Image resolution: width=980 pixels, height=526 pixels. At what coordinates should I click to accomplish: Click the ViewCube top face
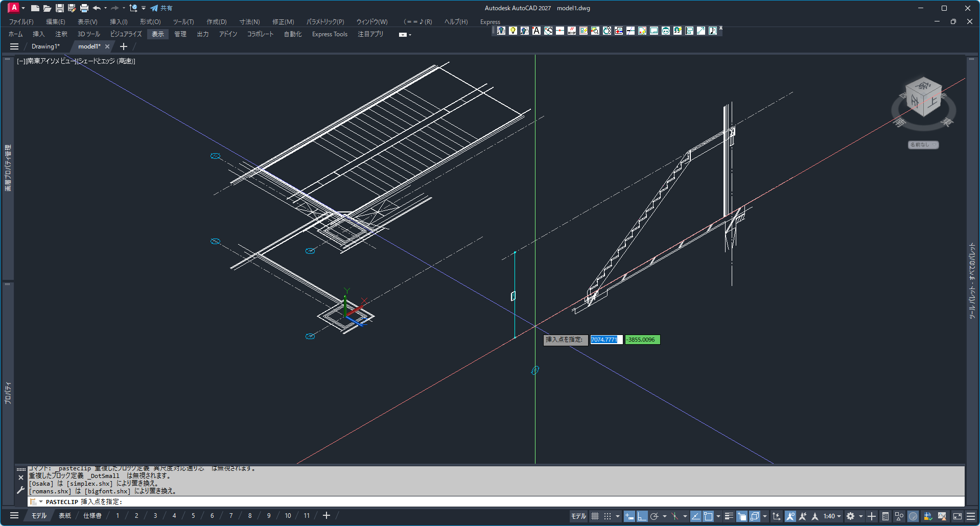(923, 85)
